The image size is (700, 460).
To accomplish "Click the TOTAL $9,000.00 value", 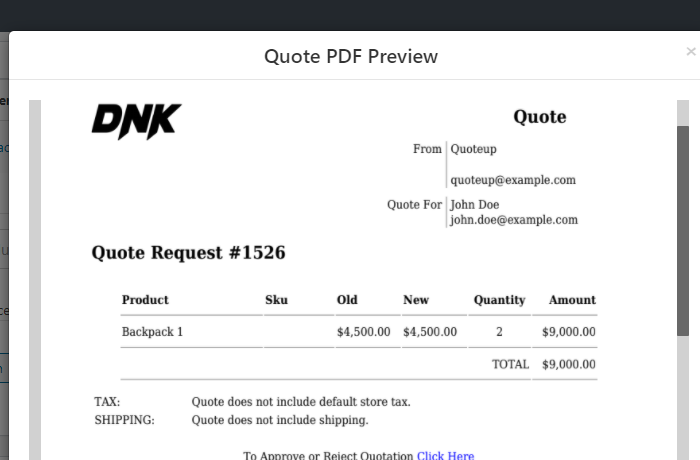I will (x=569, y=364).
